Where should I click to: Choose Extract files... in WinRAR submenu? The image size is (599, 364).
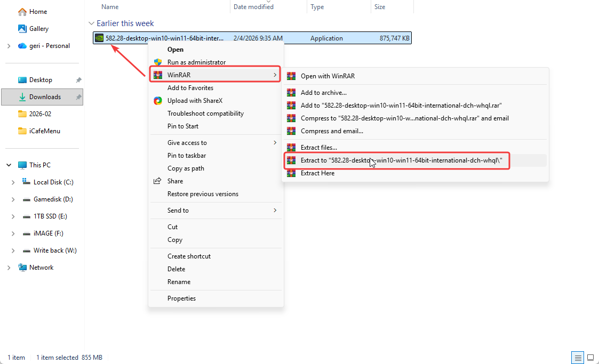318,148
